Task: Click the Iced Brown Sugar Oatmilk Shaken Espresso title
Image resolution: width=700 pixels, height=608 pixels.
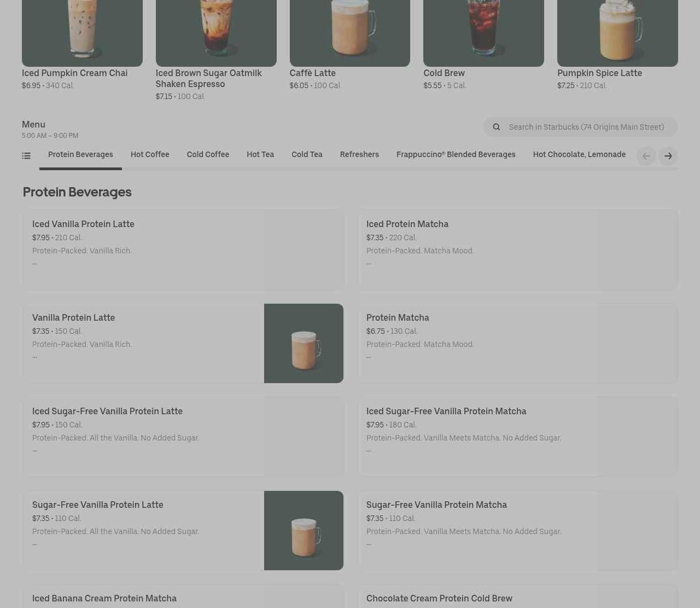Action: (x=208, y=79)
